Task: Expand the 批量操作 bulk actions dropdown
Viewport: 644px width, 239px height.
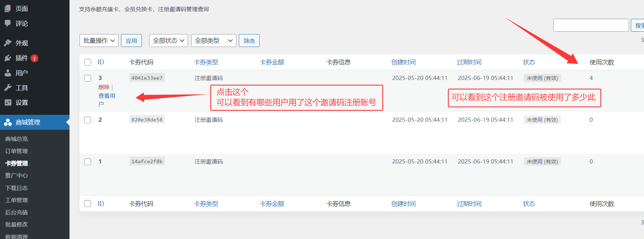Action: click(99, 41)
